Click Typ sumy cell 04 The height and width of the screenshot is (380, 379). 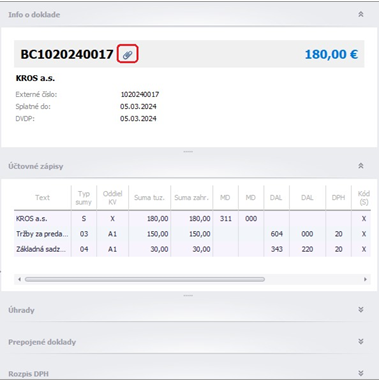84,249
